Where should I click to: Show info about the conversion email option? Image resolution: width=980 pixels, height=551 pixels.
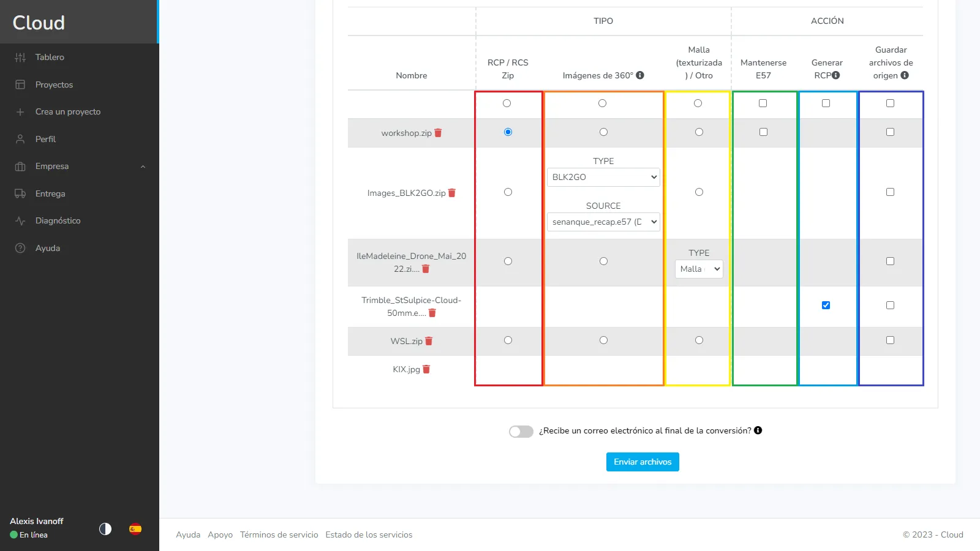pyautogui.click(x=758, y=430)
